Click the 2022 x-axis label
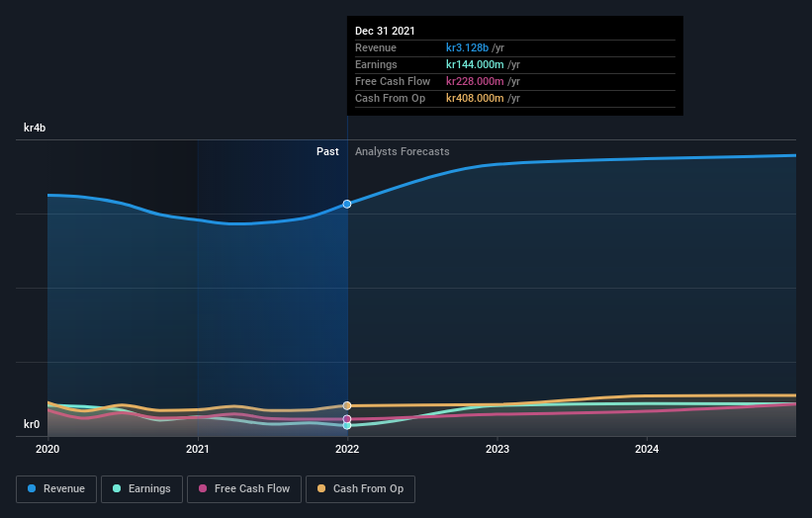Screen dimensions: 812x518 pos(347,449)
